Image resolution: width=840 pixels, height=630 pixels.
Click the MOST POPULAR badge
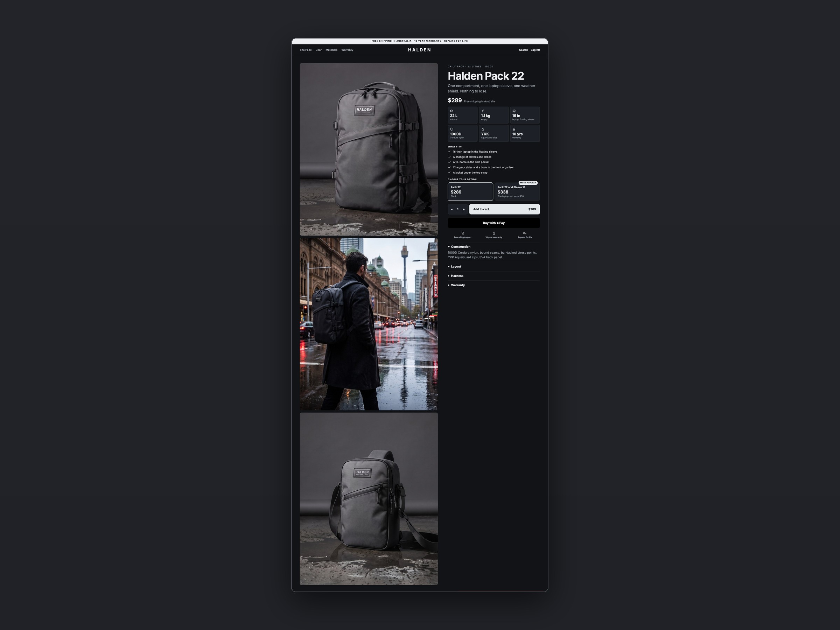coord(528,183)
